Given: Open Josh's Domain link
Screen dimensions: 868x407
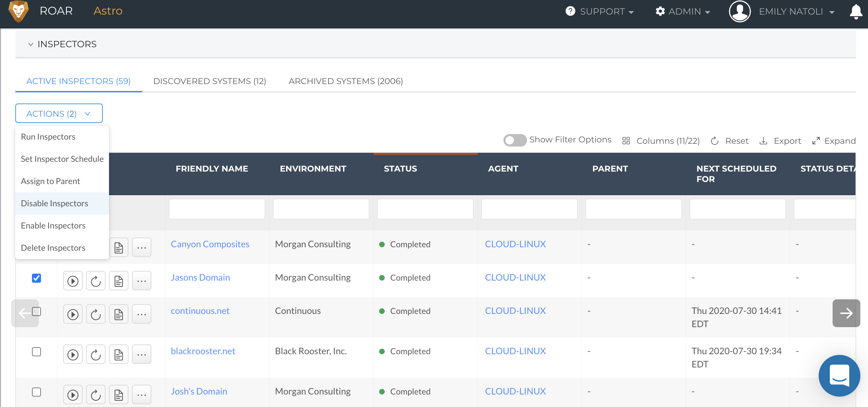Looking at the screenshot, I should pos(199,391).
